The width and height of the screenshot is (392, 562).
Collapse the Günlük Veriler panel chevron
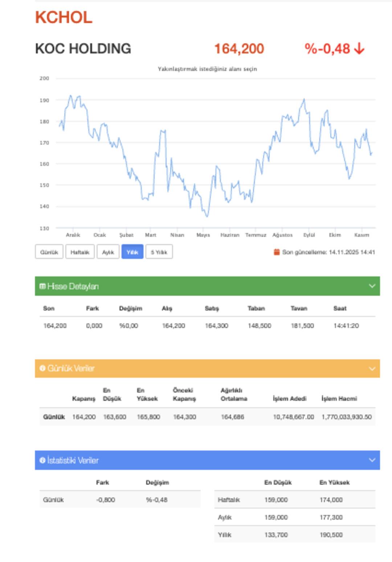click(372, 368)
